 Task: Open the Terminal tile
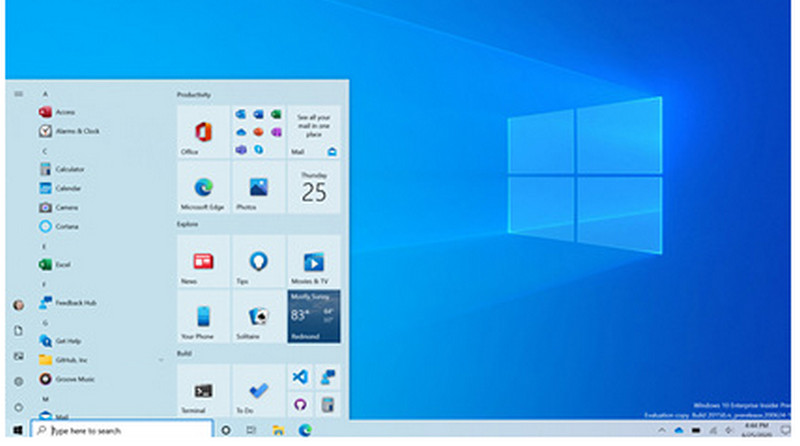point(203,391)
